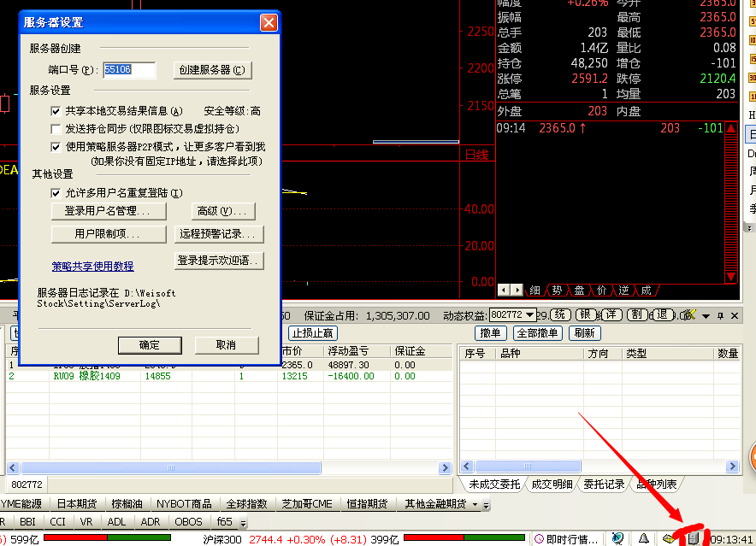This screenshot has width=756, height=546.
Task: Close the 服务器设置 dialog with the X
Action: [x=269, y=22]
